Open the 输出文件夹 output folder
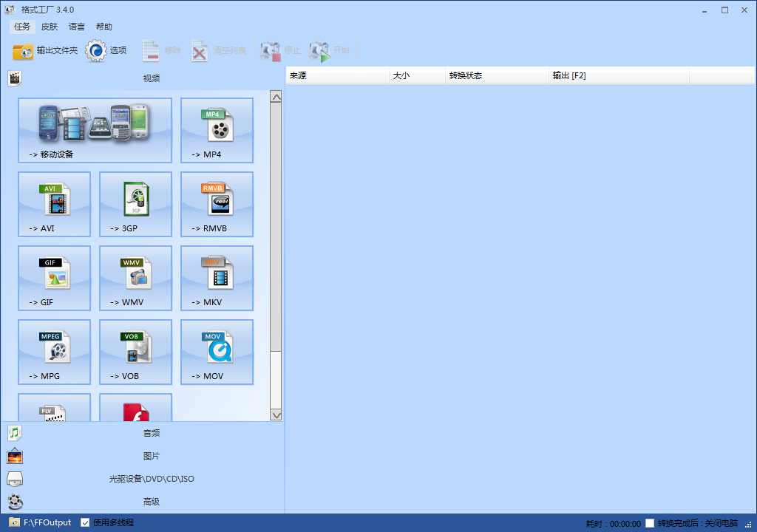Viewport: 757px width, 532px height. pyautogui.click(x=45, y=50)
